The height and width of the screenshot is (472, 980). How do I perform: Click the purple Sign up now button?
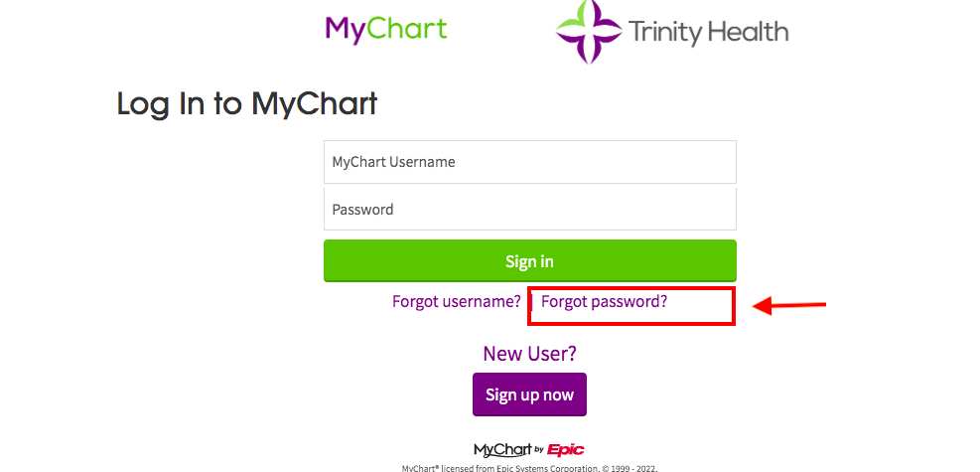529,394
